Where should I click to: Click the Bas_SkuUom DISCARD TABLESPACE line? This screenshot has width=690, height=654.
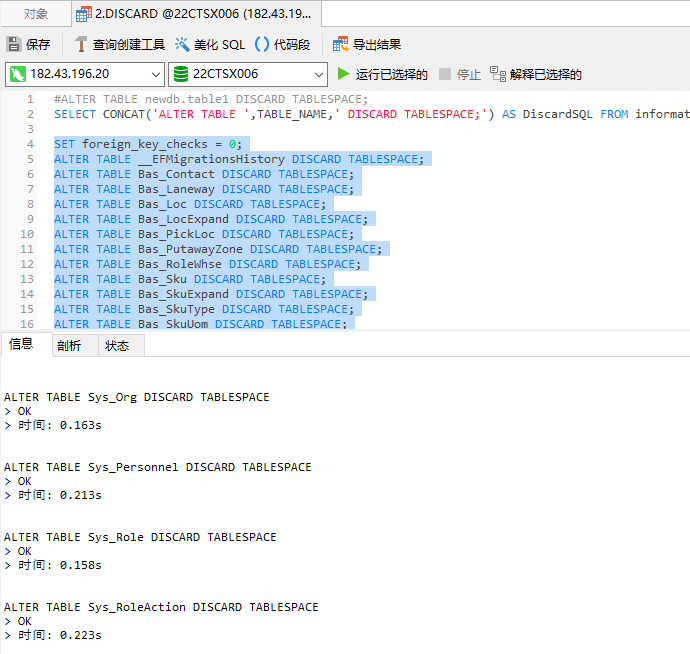pos(200,323)
